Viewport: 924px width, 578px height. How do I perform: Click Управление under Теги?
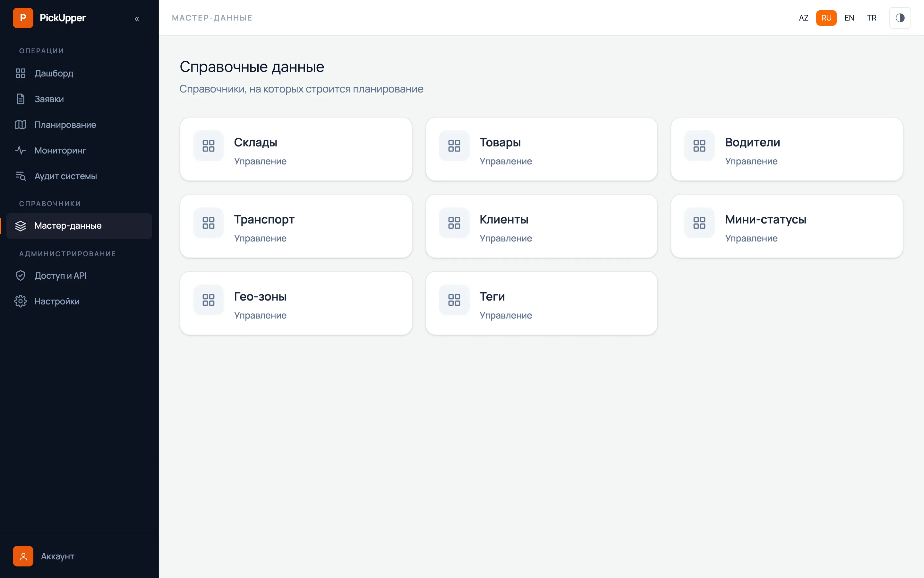pos(506,315)
